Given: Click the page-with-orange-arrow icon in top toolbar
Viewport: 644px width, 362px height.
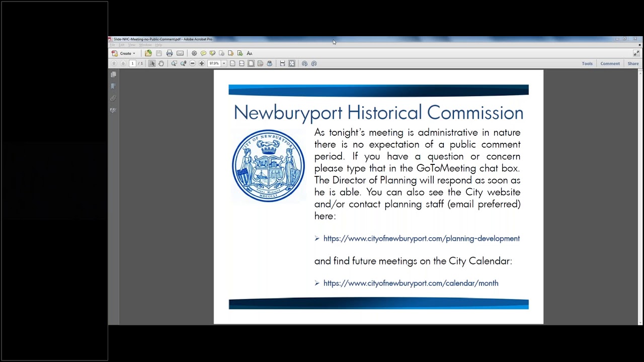Looking at the screenshot, I should [230, 53].
